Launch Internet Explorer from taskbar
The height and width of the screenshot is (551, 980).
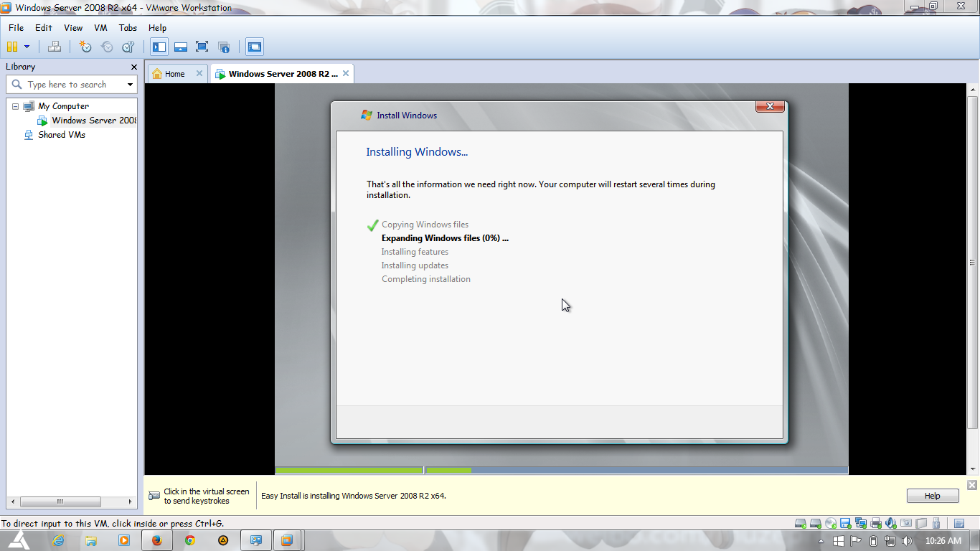pos(59,541)
